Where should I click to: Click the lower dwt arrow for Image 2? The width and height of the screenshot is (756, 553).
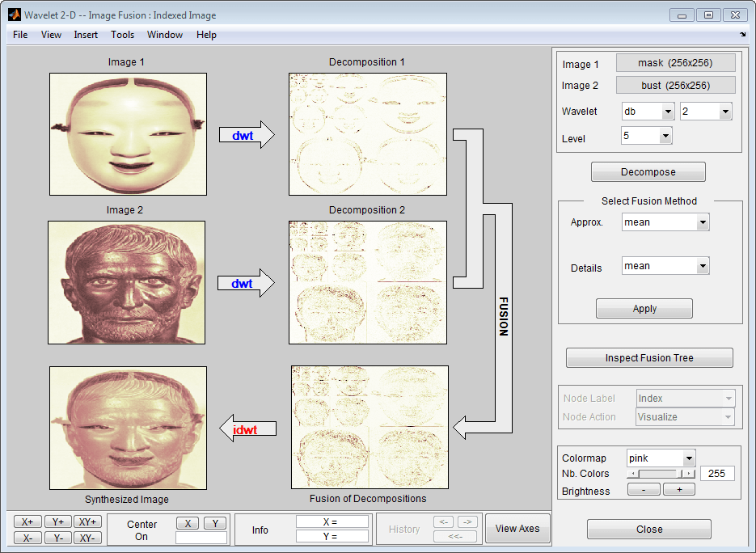[246, 283]
